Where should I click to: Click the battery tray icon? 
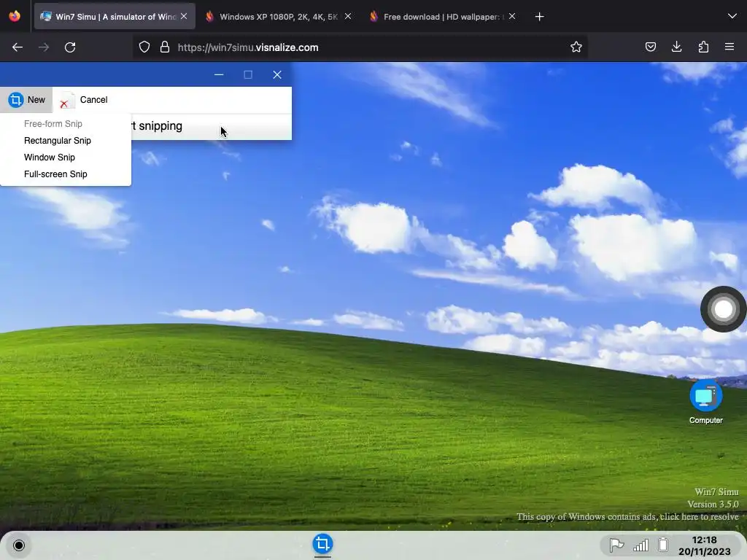[662, 544]
